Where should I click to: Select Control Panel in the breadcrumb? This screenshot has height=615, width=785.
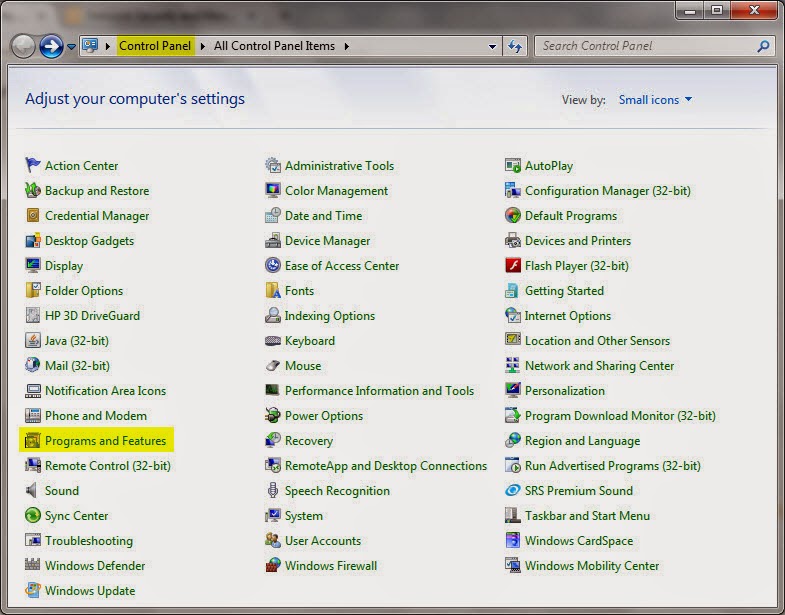[x=155, y=46]
